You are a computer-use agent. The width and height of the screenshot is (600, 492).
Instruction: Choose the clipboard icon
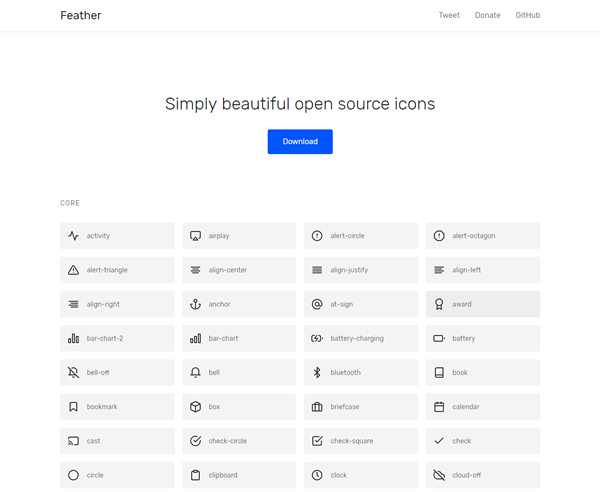pyautogui.click(x=196, y=475)
